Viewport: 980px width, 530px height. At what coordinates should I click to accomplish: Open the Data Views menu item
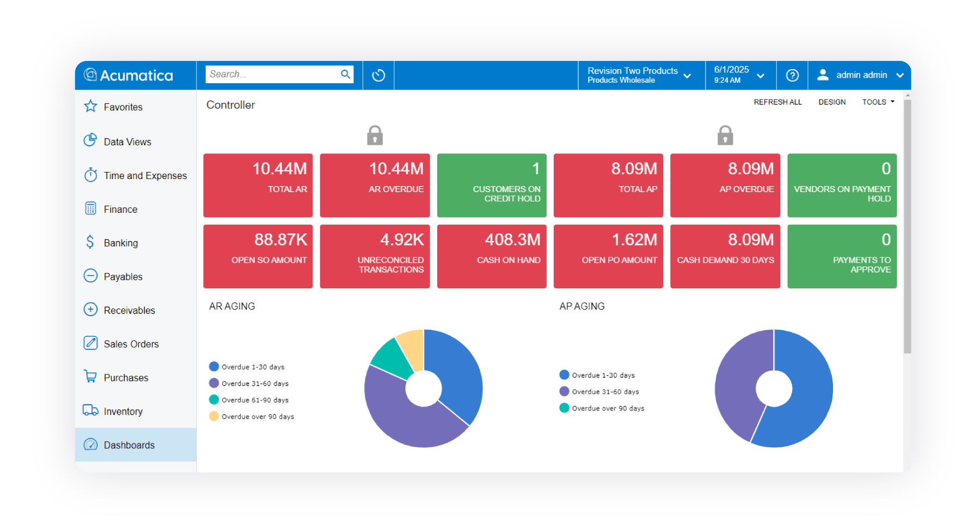pyautogui.click(x=136, y=141)
